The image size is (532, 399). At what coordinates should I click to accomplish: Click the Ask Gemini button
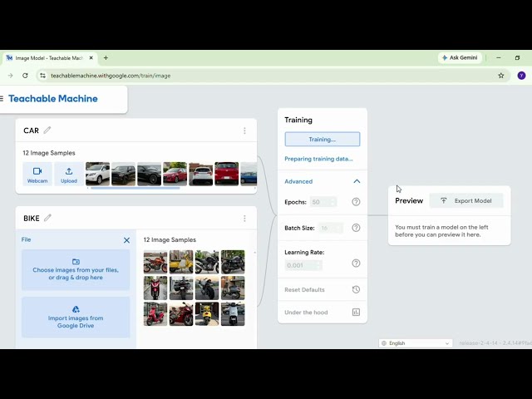(x=460, y=57)
